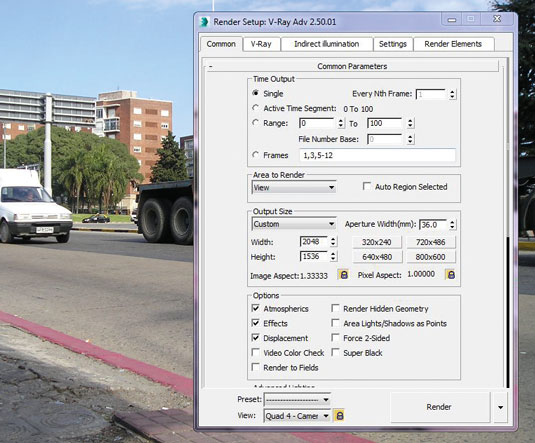535x443 pixels.
Task: Uncheck the Displacement option
Action: click(x=255, y=338)
